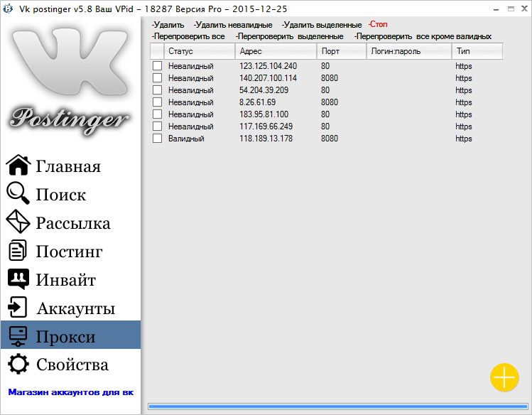This screenshot has height=415, width=532.
Task: Open the Инвайт section
Action: (66, 280)
